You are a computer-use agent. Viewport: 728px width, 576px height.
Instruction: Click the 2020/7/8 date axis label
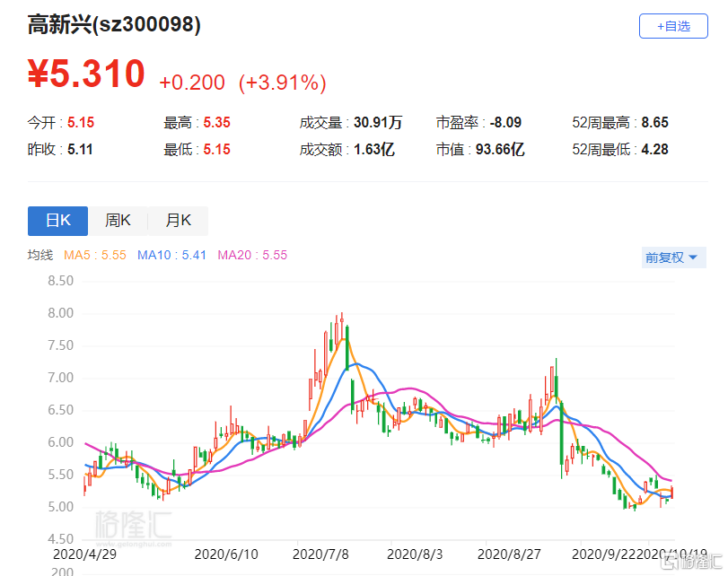tap(320, 554)
